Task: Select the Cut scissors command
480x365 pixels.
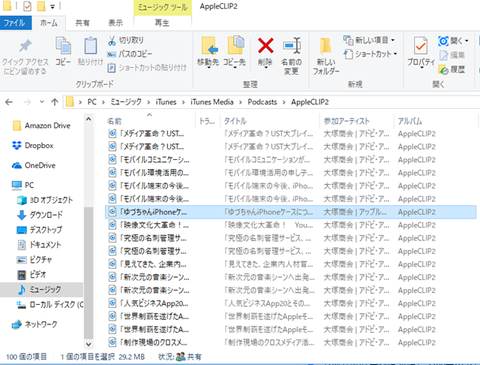Action: [x=125, y=40]
